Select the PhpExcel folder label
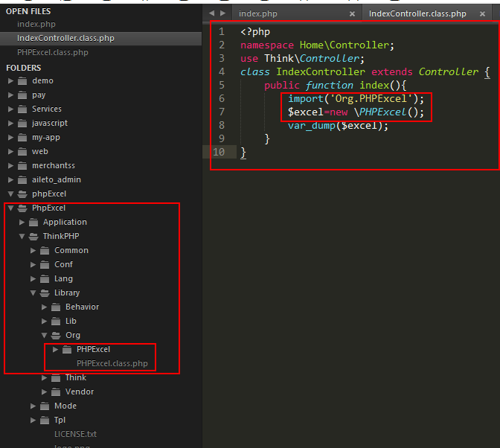 pyautogui.click(x=48, y=208)
